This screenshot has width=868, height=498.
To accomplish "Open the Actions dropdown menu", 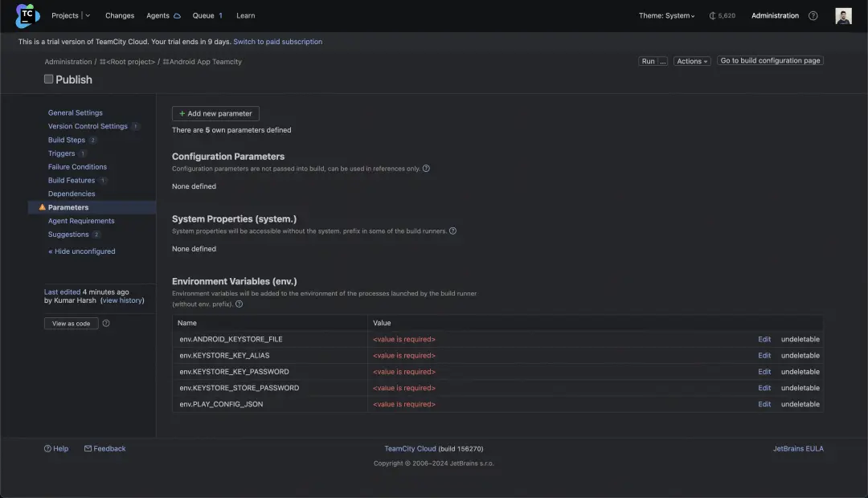I will coord(691,61).
